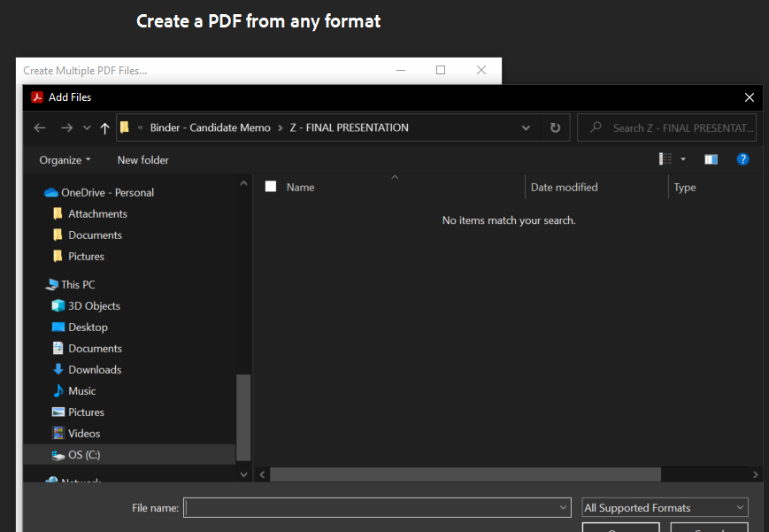The height and width of the screenshot is (532, 769).
Task: Open the Help question mark icon
Action: (742, 159)
